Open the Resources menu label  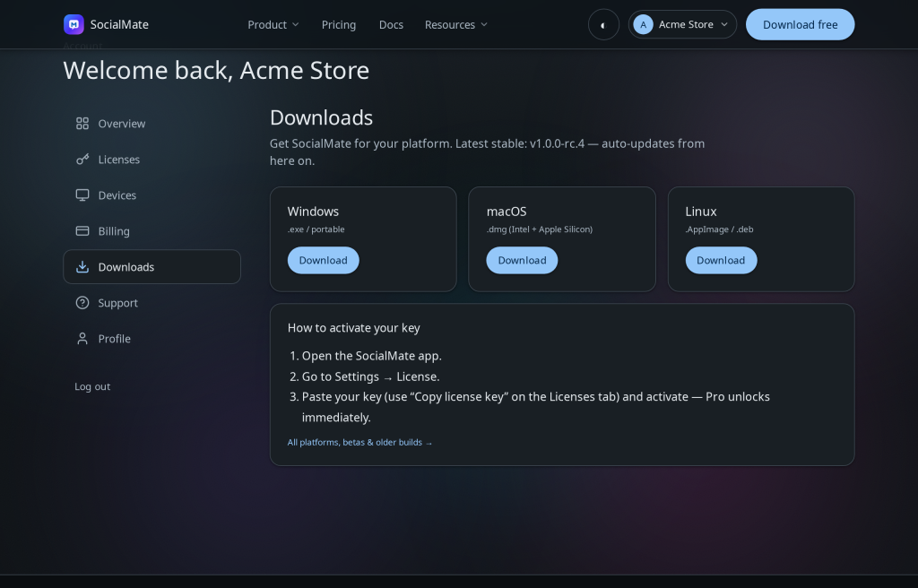(x=450, y=24)
